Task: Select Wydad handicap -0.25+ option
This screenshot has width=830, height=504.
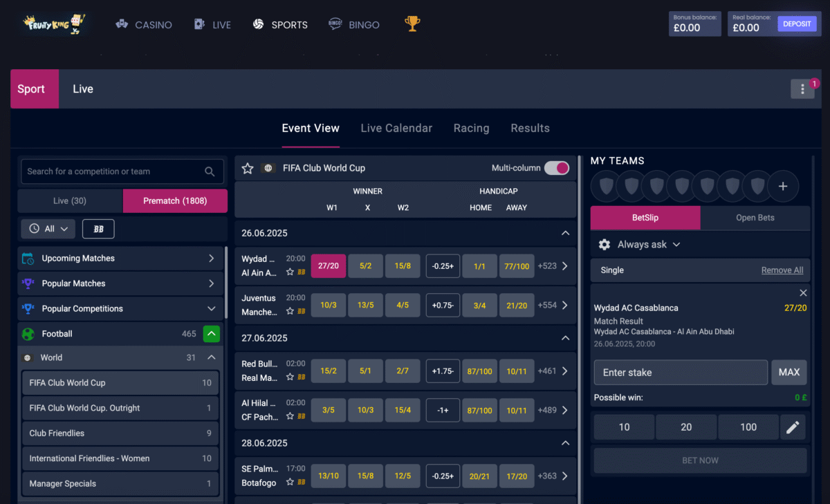Action: point(443,265)
